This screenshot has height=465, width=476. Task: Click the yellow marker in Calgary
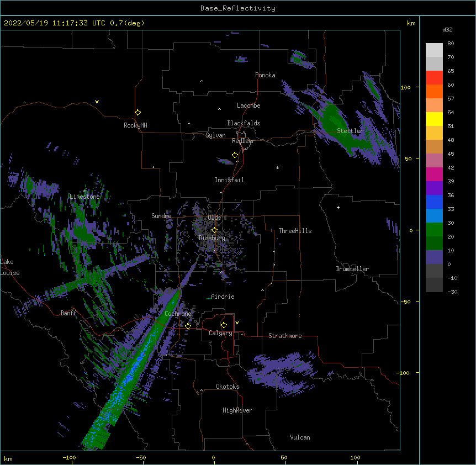224,325
